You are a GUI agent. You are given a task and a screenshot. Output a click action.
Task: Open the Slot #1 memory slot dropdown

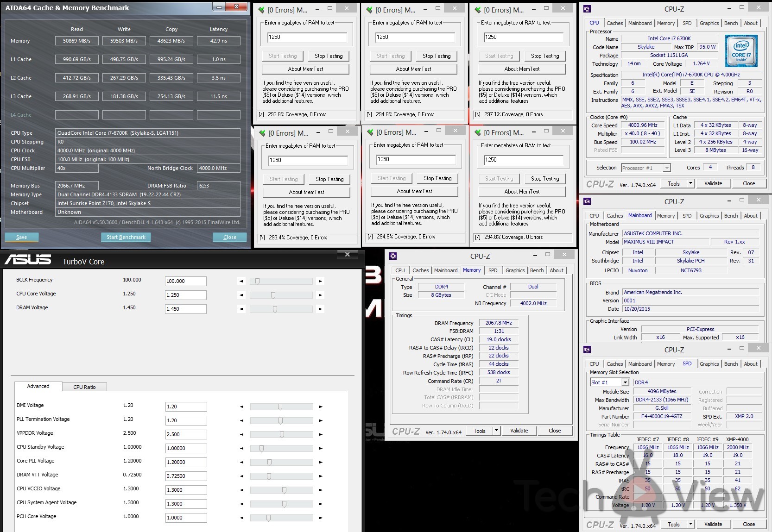click(609, 382)
